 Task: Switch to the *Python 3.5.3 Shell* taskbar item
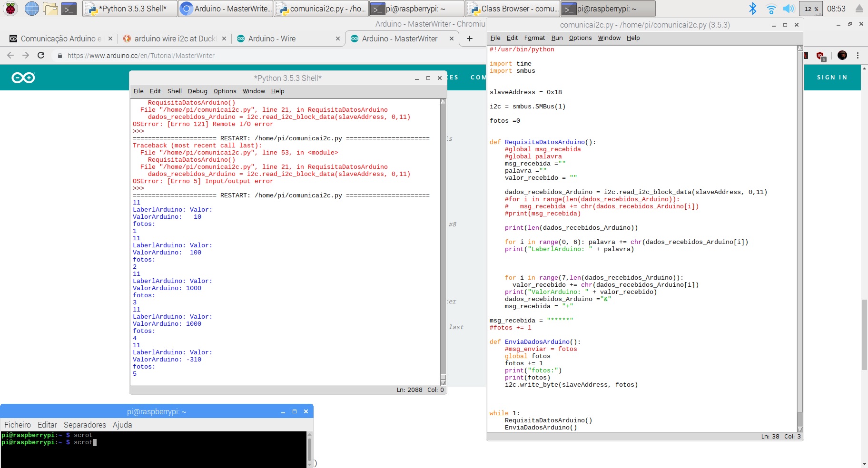[129, 9]
